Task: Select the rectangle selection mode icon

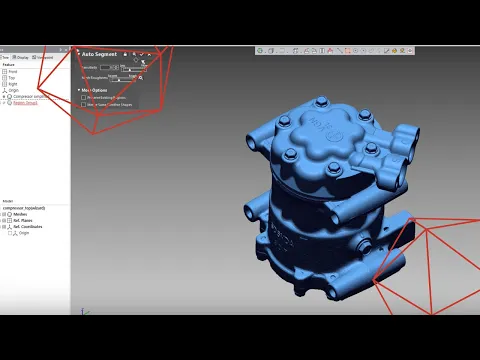Action: coord(348,51)
